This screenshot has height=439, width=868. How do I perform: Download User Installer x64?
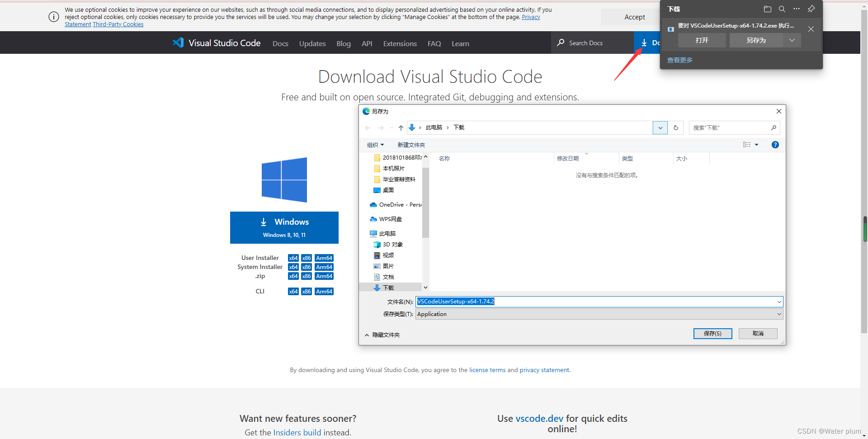(x=293, y=258)
